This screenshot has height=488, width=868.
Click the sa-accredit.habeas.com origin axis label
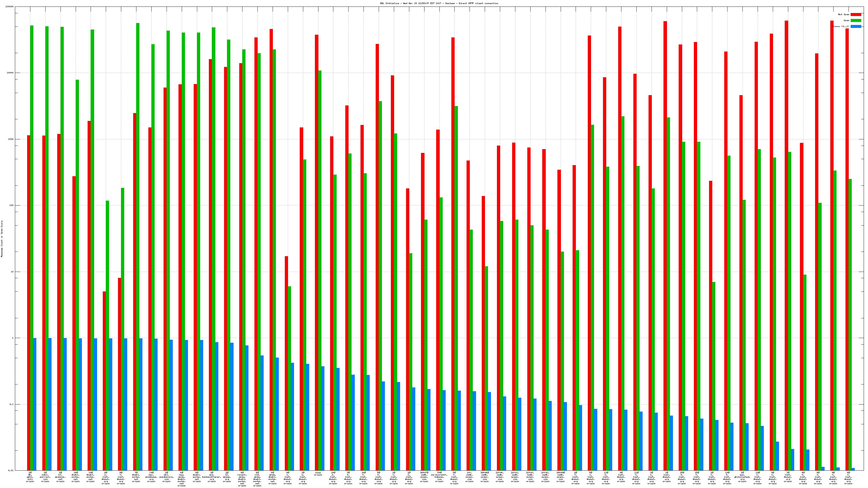[x=439, y=477]
